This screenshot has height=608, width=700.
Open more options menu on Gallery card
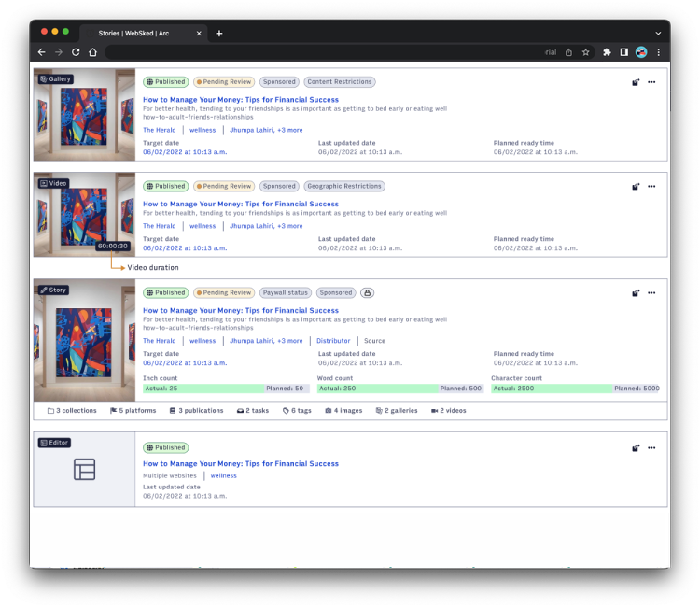point(651,82)
